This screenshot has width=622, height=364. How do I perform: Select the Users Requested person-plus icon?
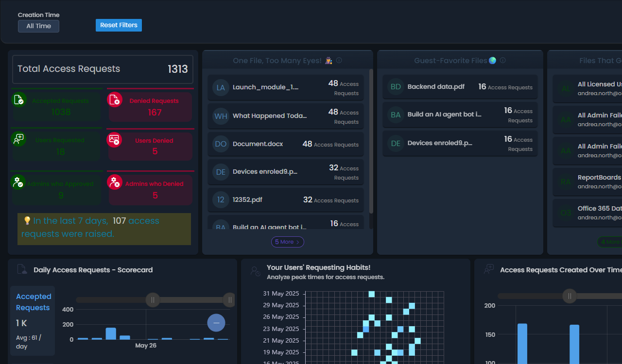point(18,140)
